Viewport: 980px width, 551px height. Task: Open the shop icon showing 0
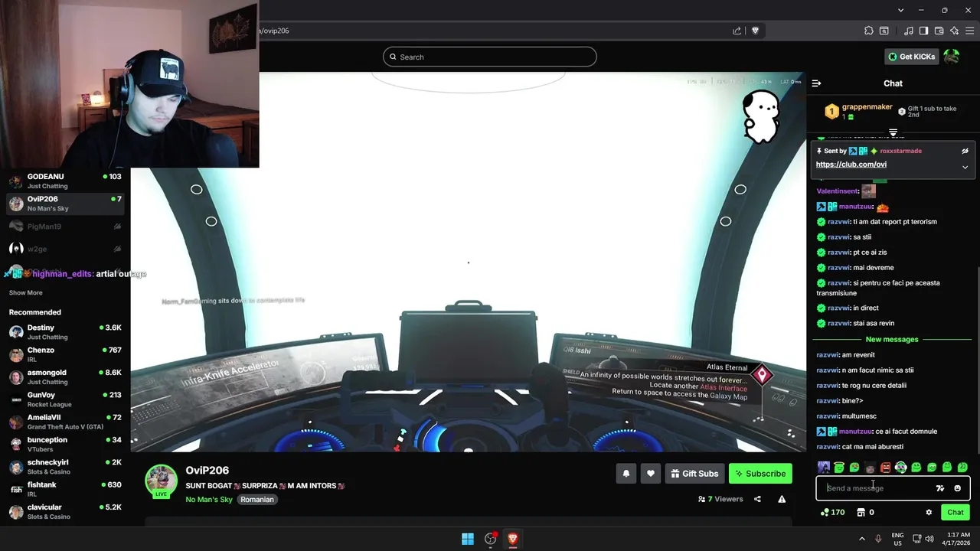[865, 513]
